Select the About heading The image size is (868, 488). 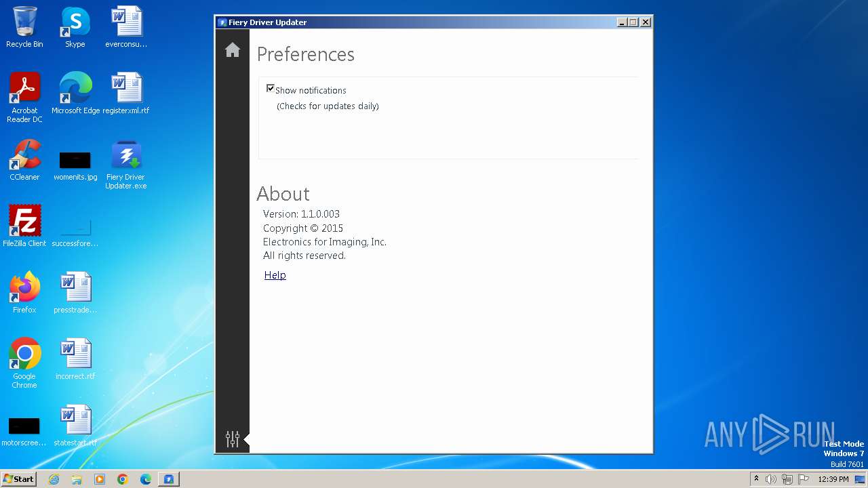(x=283, y=194)
